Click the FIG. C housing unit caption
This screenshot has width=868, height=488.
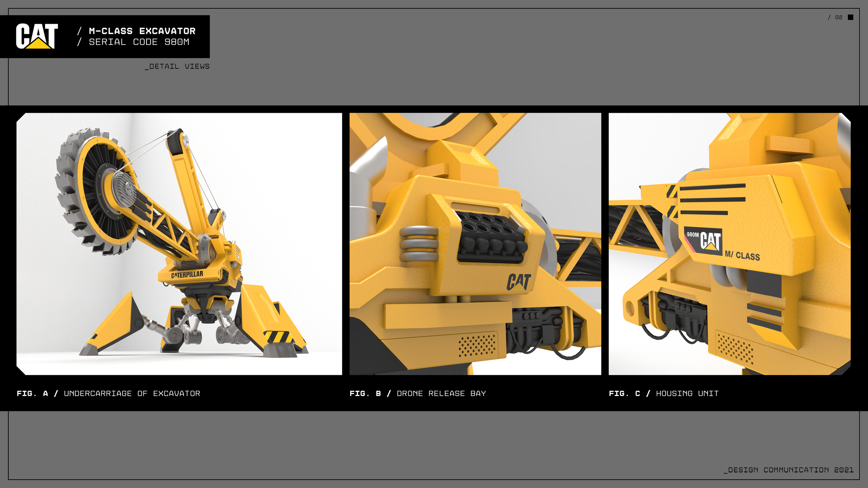663,393
